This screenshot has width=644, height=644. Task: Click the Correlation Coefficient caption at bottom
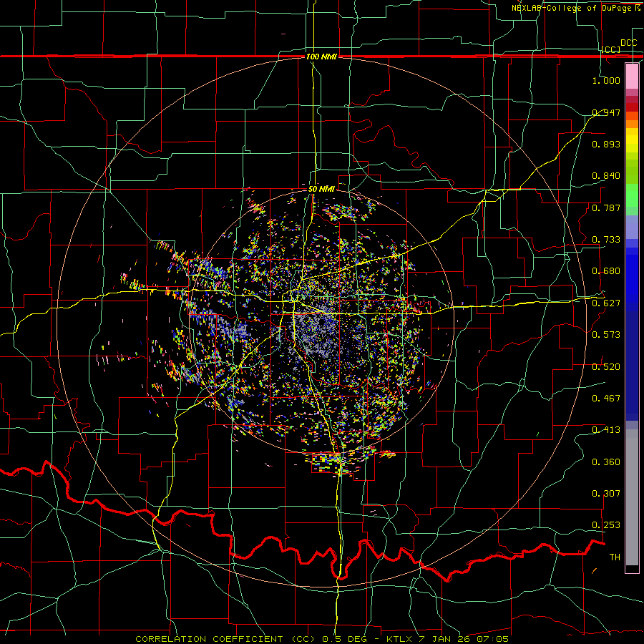point(322,639)
